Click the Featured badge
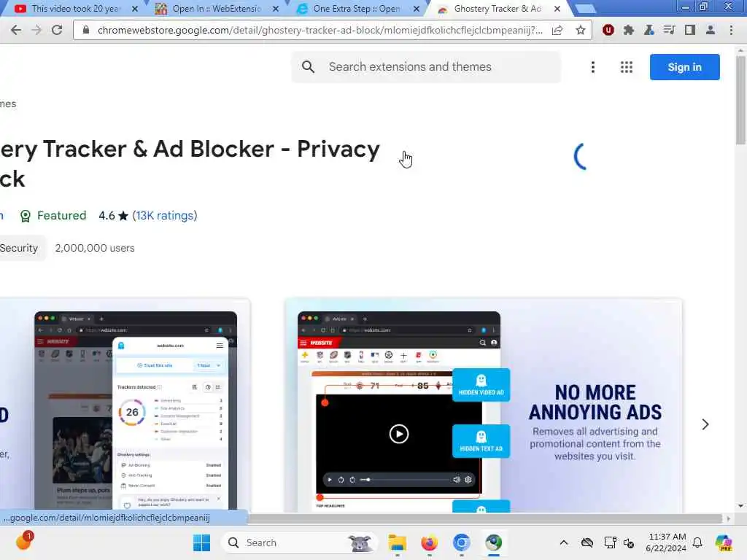Viewport: 747px width, 560px height. (53, 216)
